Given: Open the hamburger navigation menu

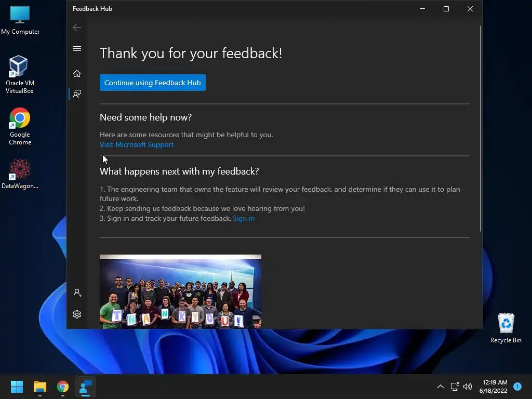Looking at the screenshot, I should pos(77,48).
